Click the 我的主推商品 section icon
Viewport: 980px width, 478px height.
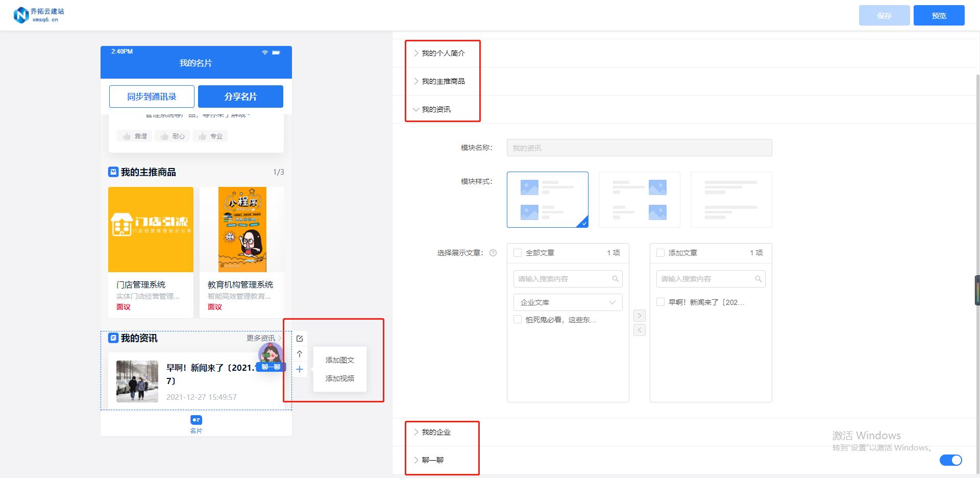[113, 172]
